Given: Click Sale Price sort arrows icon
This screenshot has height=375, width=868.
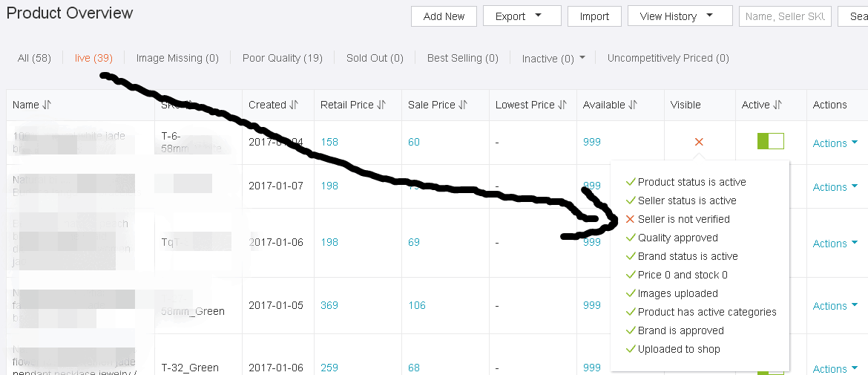Looking at the screenshot, I should pyautogui.click(x=462, y=105).
